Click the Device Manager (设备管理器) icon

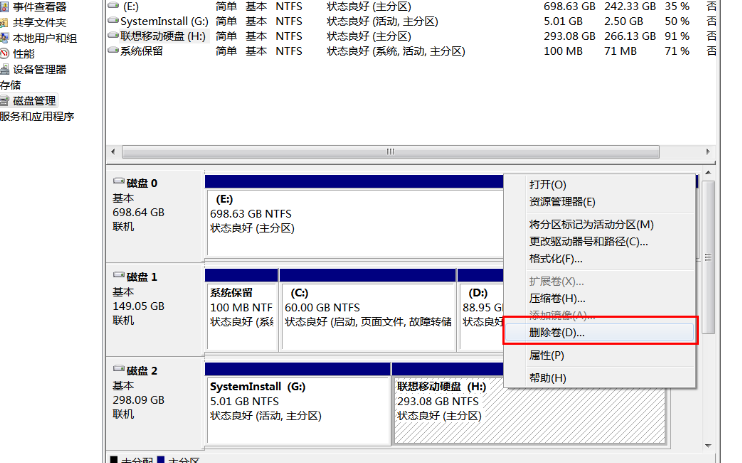[x=4, y=69]
